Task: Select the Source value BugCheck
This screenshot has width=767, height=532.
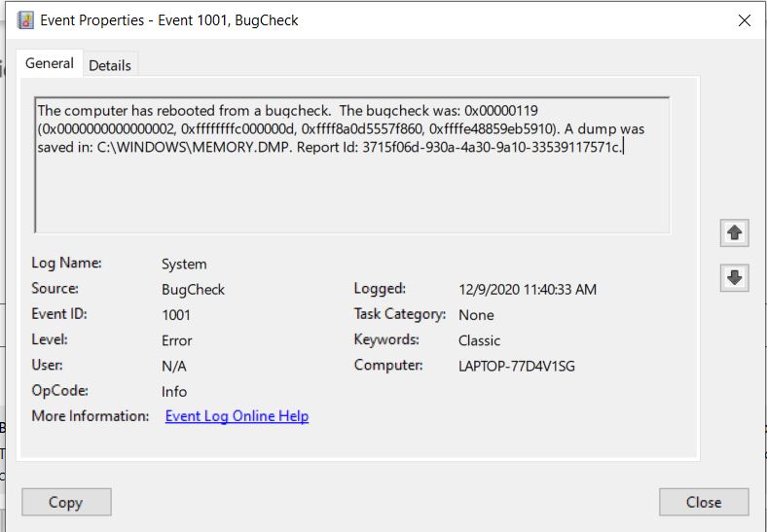Action: click(193, 290)
